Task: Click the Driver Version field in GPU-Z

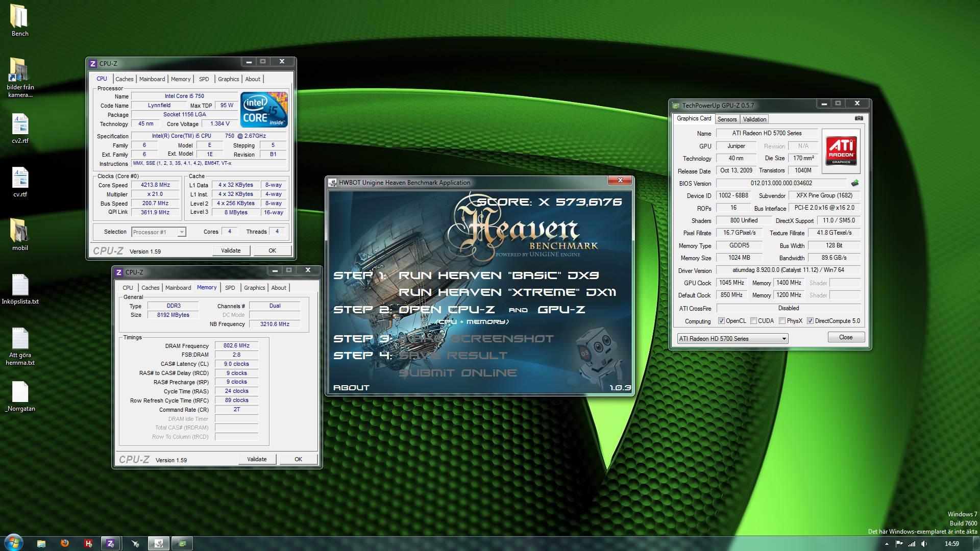Action: 788,270
